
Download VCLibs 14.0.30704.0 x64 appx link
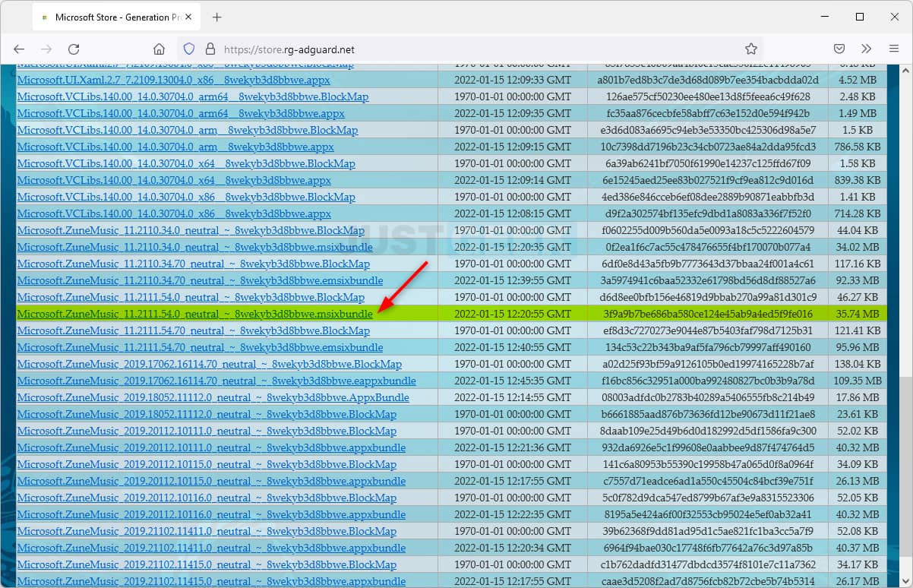point(174,180)
